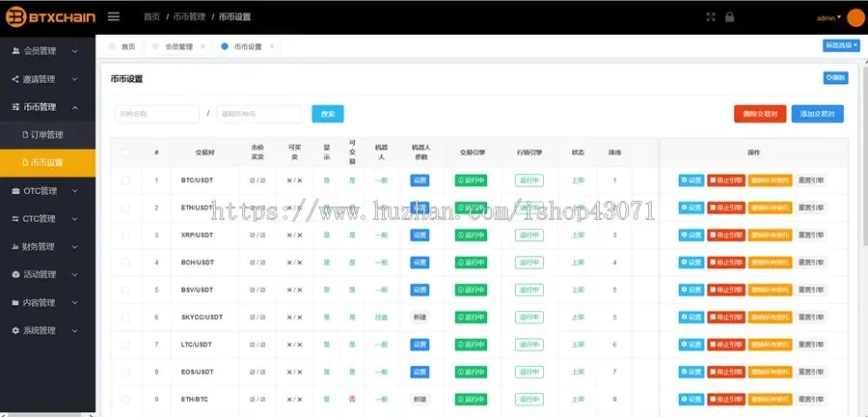Click the red 否 in ETH/BTC row
Viewport: 868px width, 417px height.
pyautogui.click(x=352, y=400)
